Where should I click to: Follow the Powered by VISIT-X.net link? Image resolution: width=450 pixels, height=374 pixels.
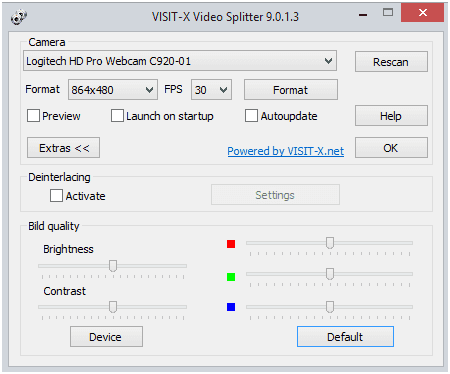286,151
